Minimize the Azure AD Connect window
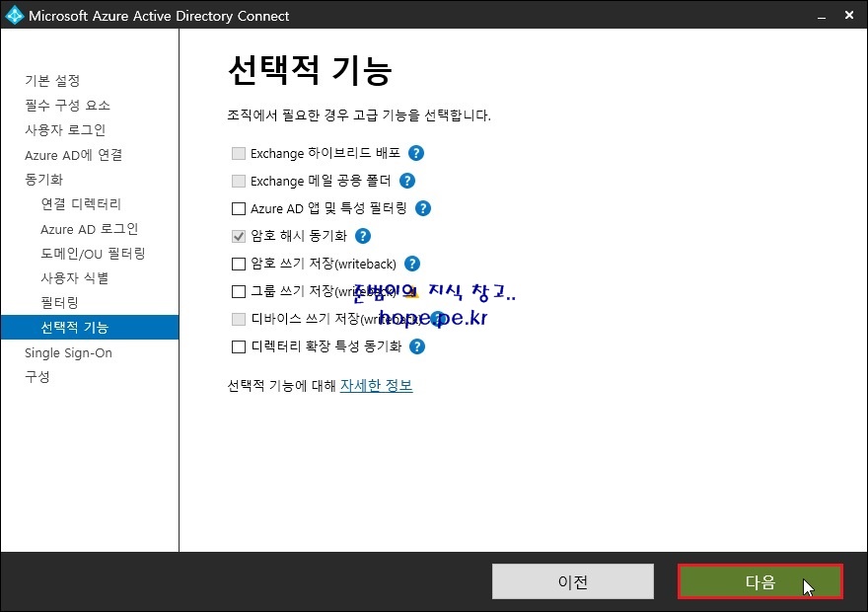 (x=822, y=16)
